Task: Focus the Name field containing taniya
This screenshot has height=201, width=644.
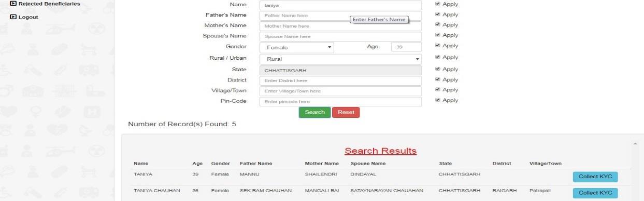Action: pyautogui.click(x=340, y=5)
